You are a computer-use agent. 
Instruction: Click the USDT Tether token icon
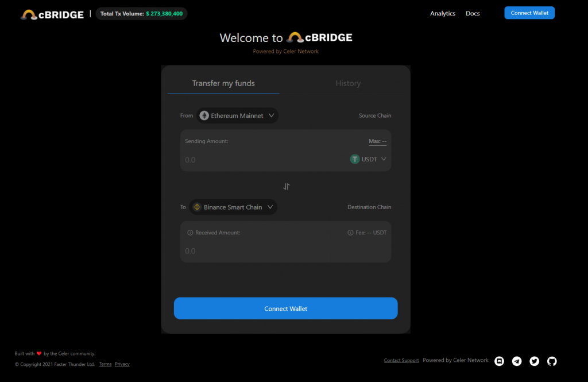(x=354, y=159)
